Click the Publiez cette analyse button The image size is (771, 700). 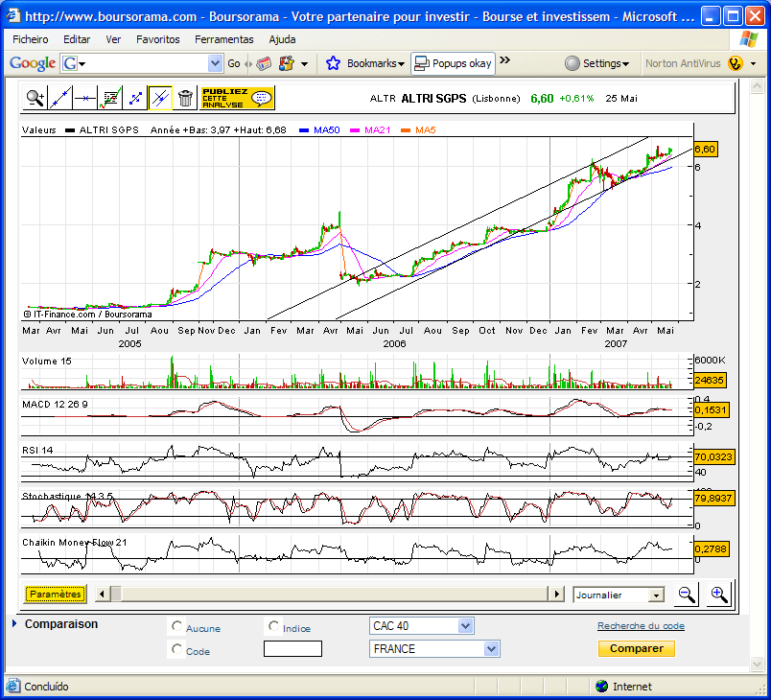pyautogui.click(x=237, y=98)
